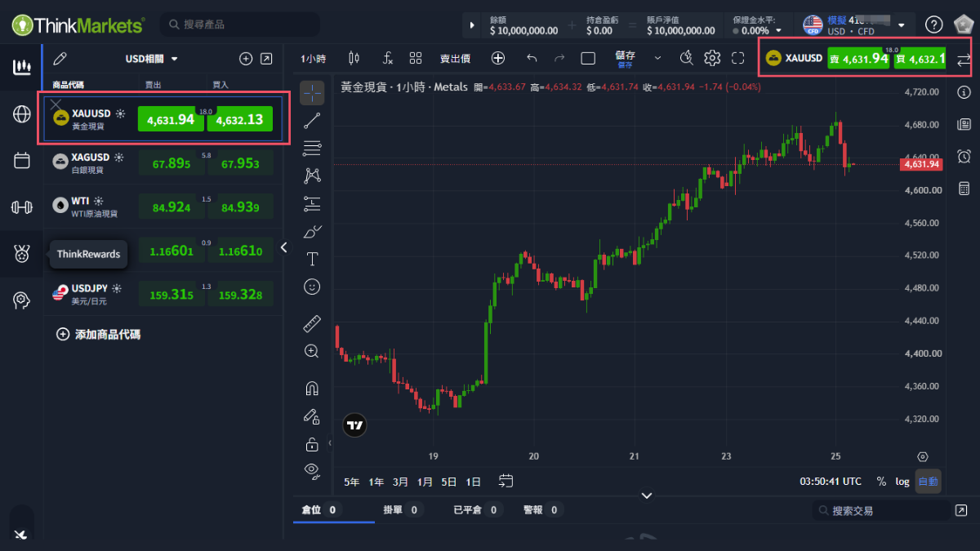Open the charts view in left sidebar
The image size is (980, 551).
click(22, 67)
